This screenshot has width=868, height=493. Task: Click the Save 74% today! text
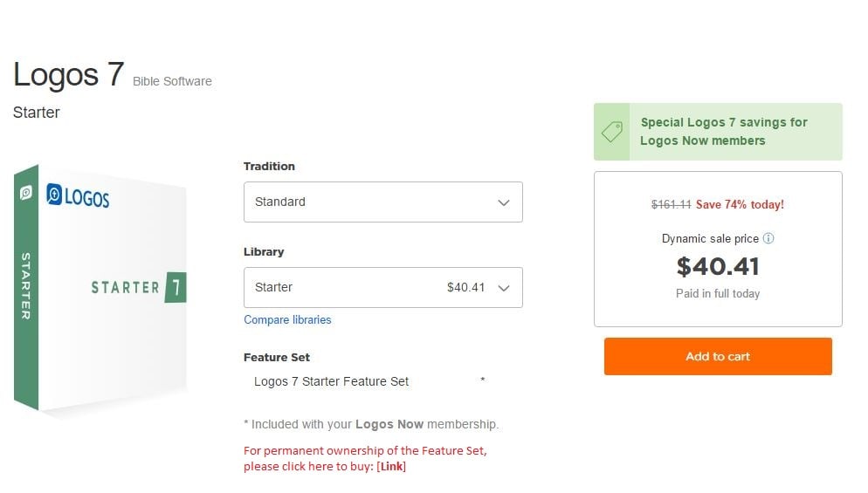coord(740,205)
